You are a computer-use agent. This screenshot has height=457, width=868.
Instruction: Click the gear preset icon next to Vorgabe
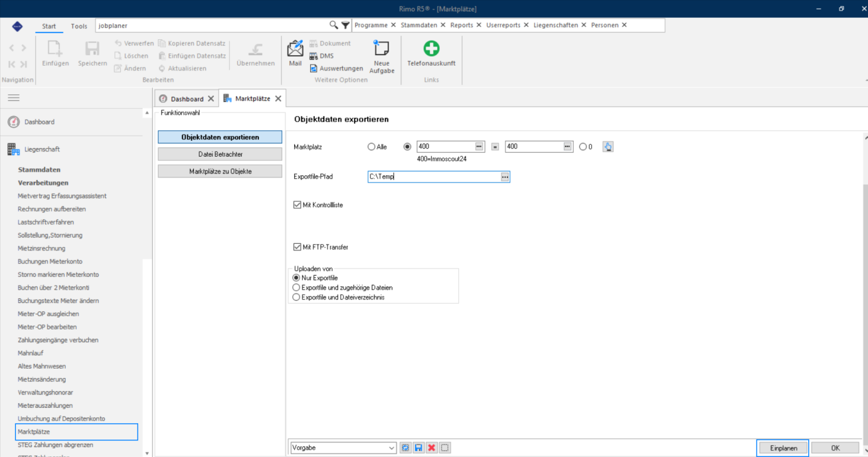(405, 448)
